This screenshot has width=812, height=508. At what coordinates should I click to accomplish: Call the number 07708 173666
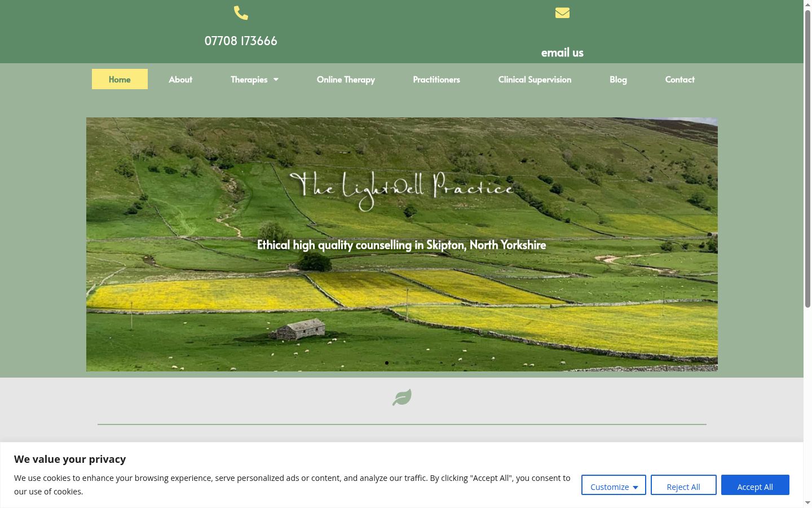[x=241, y=41]
